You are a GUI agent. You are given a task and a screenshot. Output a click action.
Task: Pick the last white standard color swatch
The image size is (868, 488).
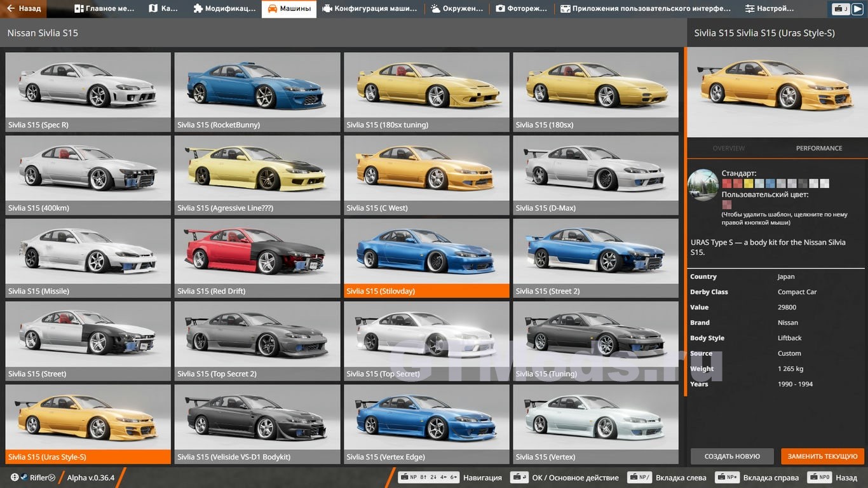824,184
